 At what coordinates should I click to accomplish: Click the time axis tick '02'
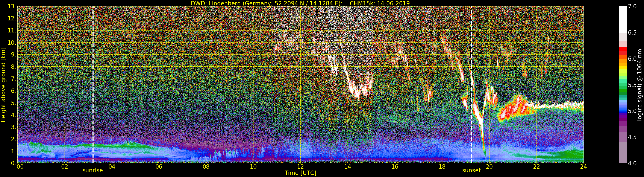(x=65, y=166)
